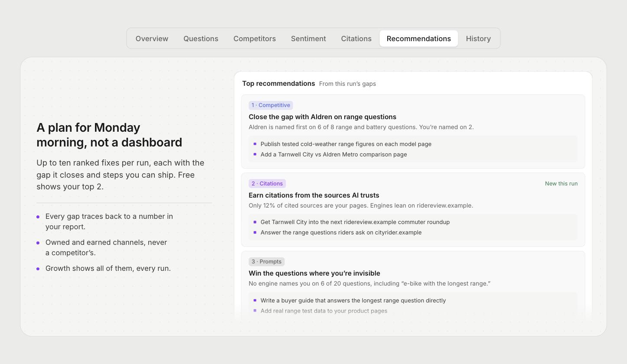The height and width of the screenshot is (364, 627).
Task: Click 'A plan for Monday morning' headline
Action: click(109, 135)
